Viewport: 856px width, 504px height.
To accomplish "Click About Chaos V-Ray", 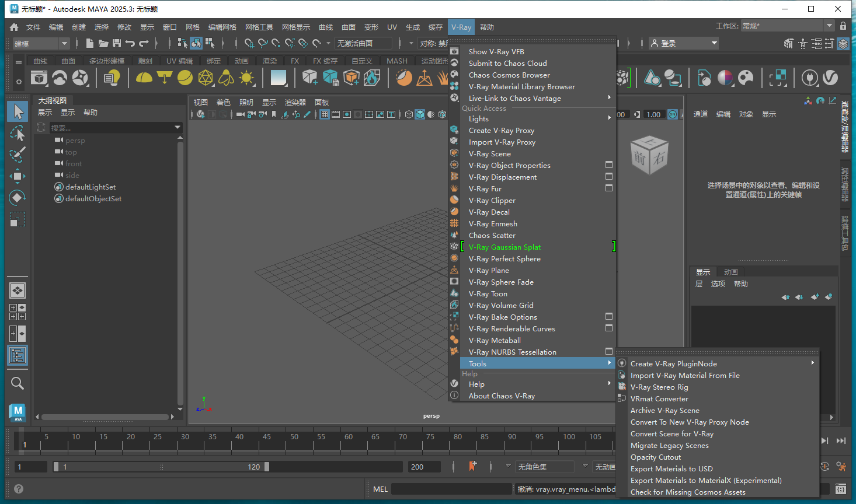I will [x=502, y=395].
